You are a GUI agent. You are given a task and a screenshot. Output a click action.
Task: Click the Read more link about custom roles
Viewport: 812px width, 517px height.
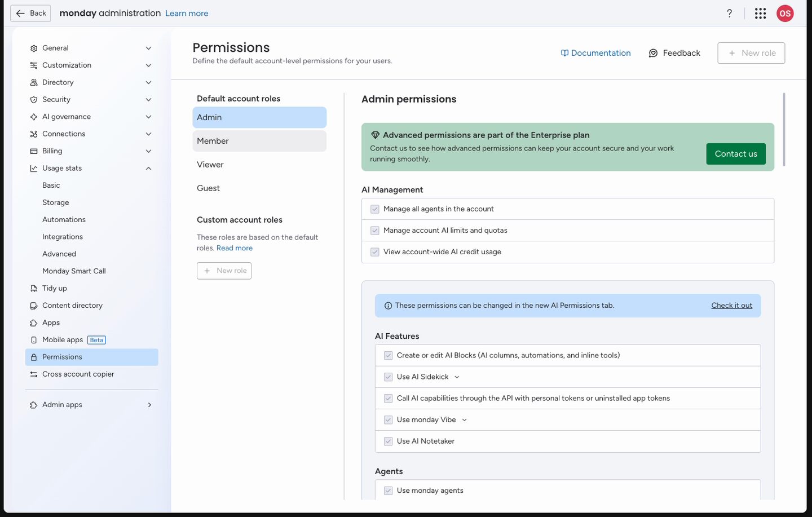coord(235,248)
